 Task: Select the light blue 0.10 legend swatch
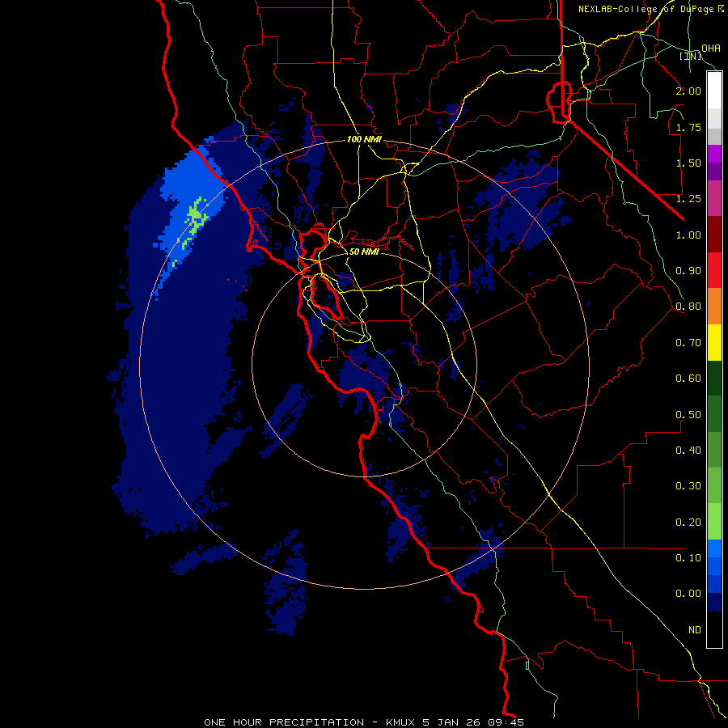tap(714, 548)
